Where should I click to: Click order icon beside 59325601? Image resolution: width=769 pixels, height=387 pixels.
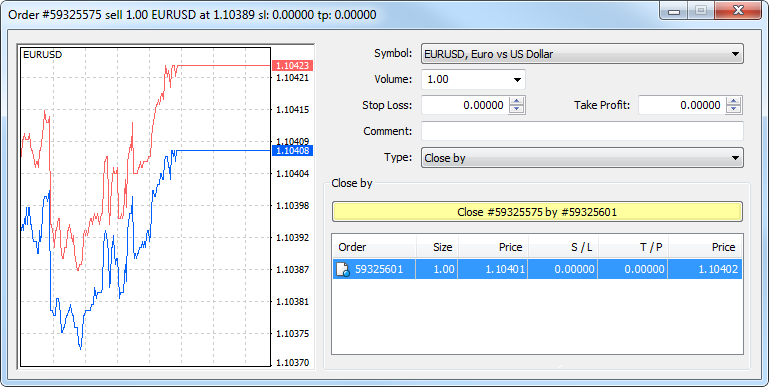[343, 269]
